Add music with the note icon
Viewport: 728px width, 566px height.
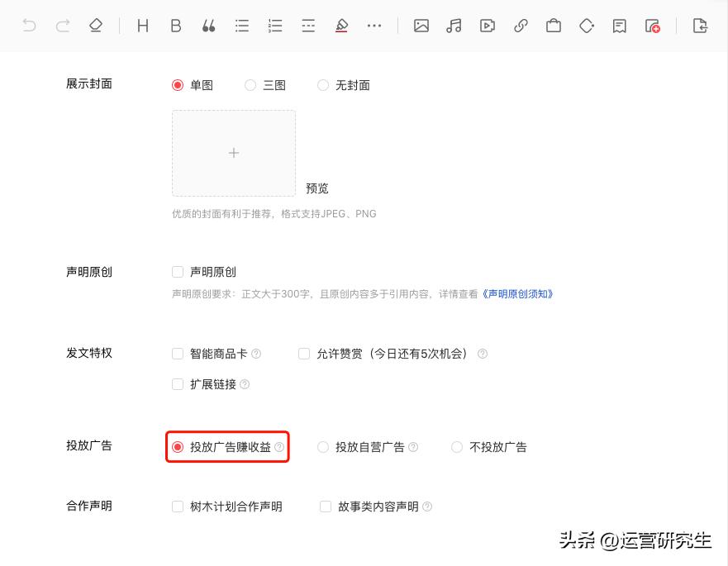(x=454, y=26)
